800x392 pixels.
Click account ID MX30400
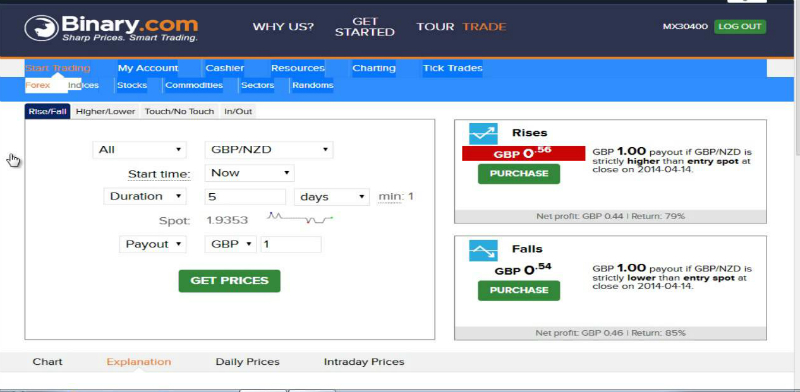pyautogui.click(x=685, y=27)
